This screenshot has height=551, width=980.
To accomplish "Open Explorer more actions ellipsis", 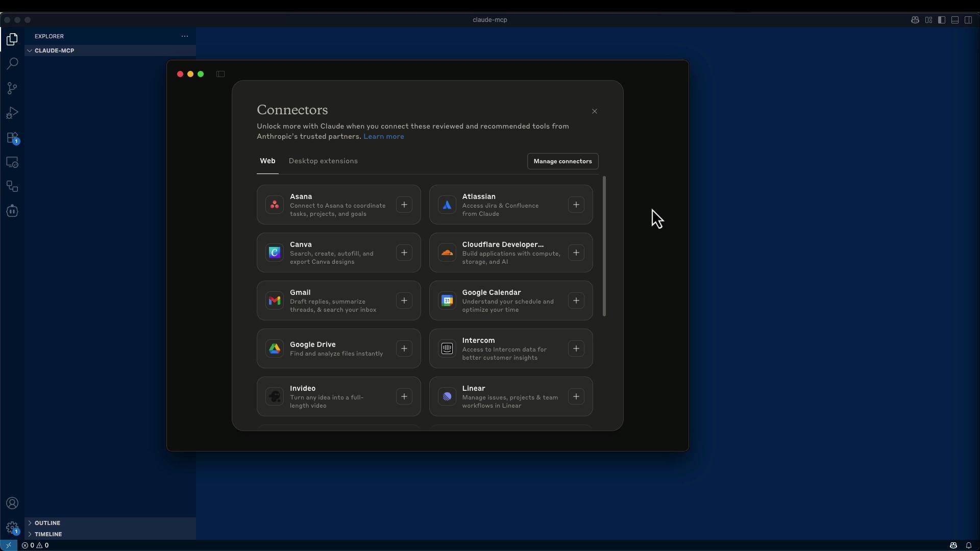I will 185,36.
